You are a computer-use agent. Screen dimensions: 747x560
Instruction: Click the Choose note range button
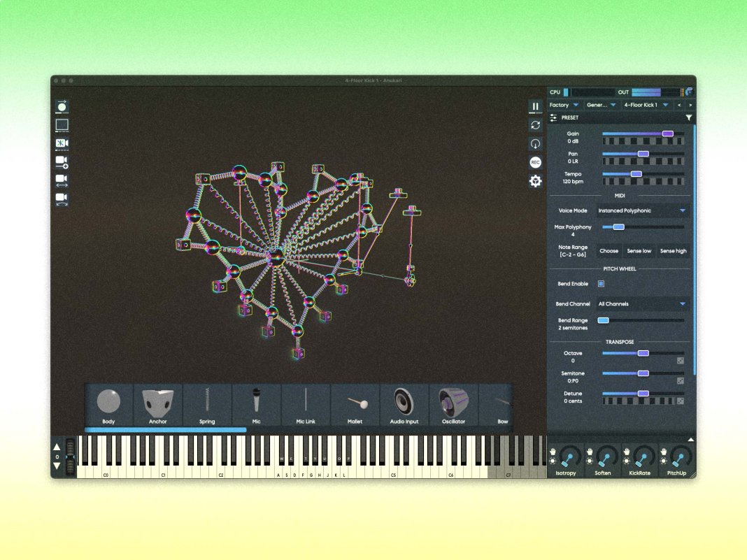tap(609, 251)
